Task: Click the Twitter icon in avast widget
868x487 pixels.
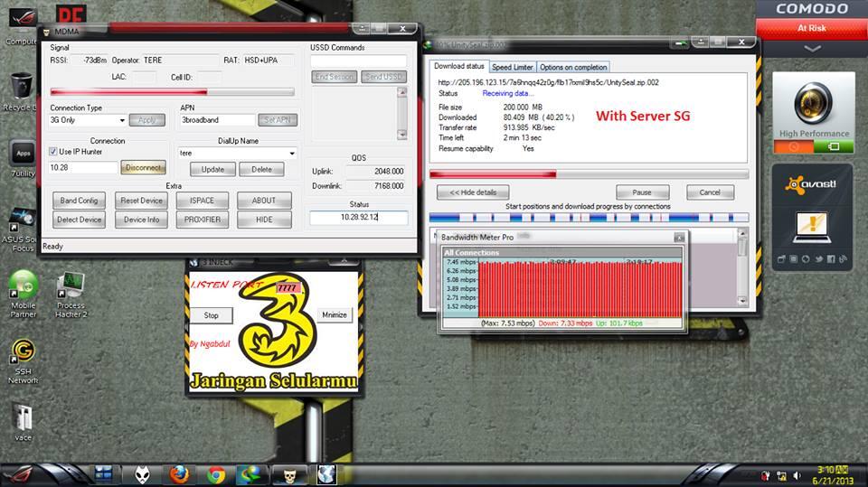Action: click(x=818, y=259)
